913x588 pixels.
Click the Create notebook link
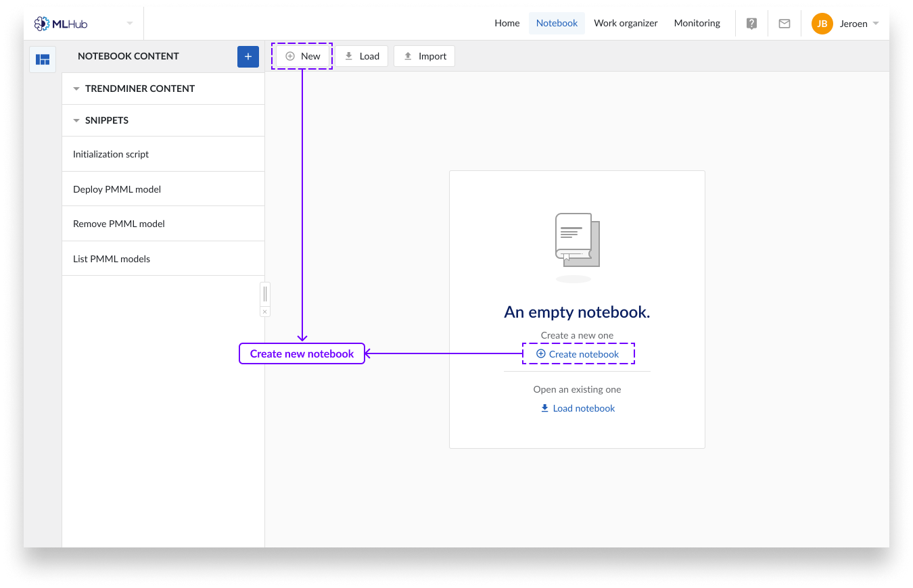[x=578, y=354]
